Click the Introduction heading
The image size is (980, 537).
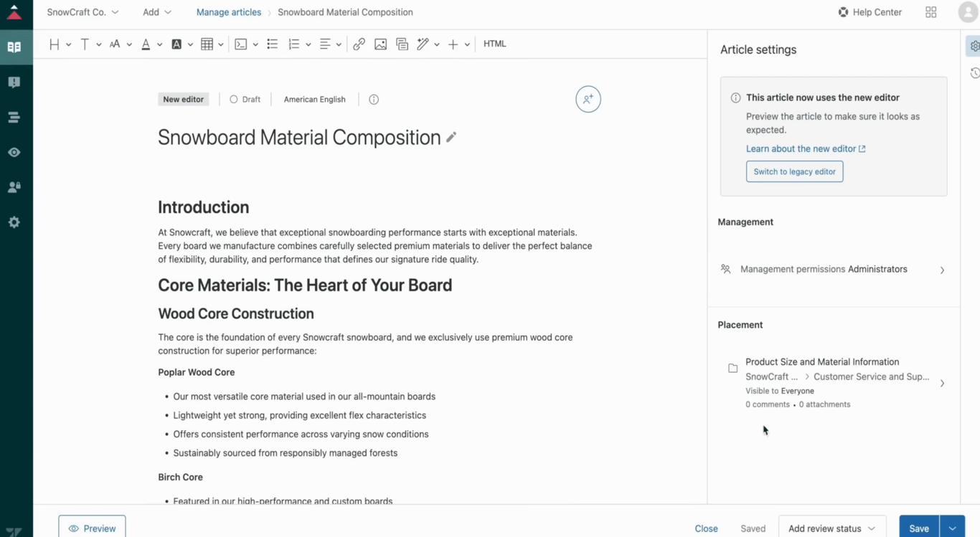click(203, 207)
